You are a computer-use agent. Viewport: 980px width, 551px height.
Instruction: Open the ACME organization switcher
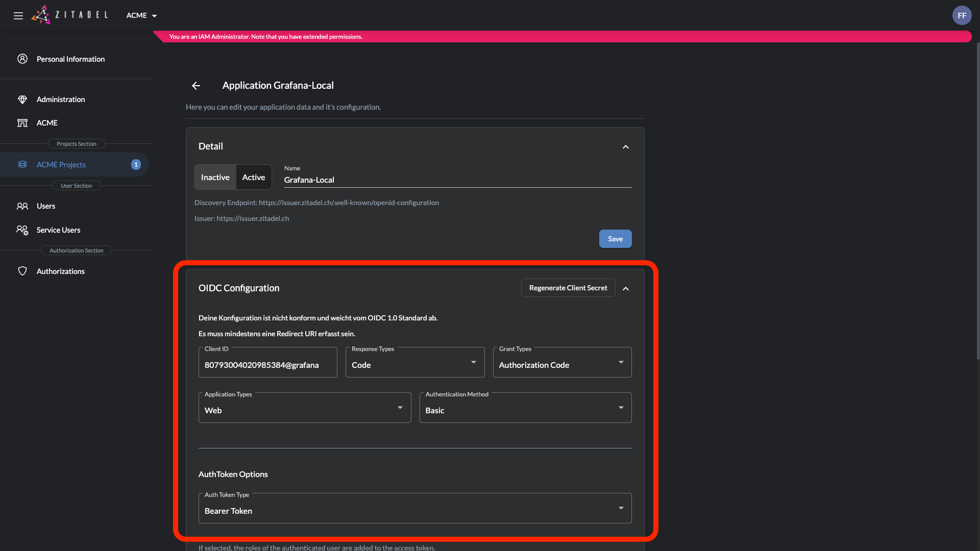[x=141, y=16]
